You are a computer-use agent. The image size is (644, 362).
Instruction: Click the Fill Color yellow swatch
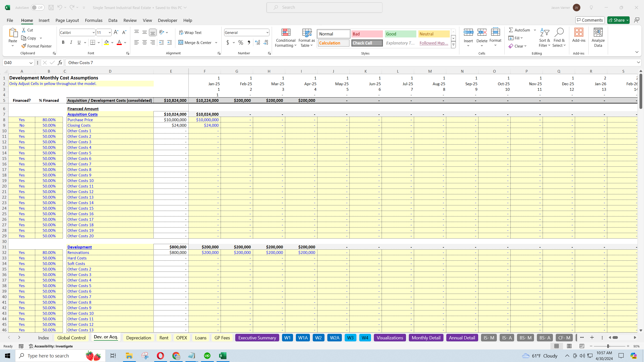(107, 42)
